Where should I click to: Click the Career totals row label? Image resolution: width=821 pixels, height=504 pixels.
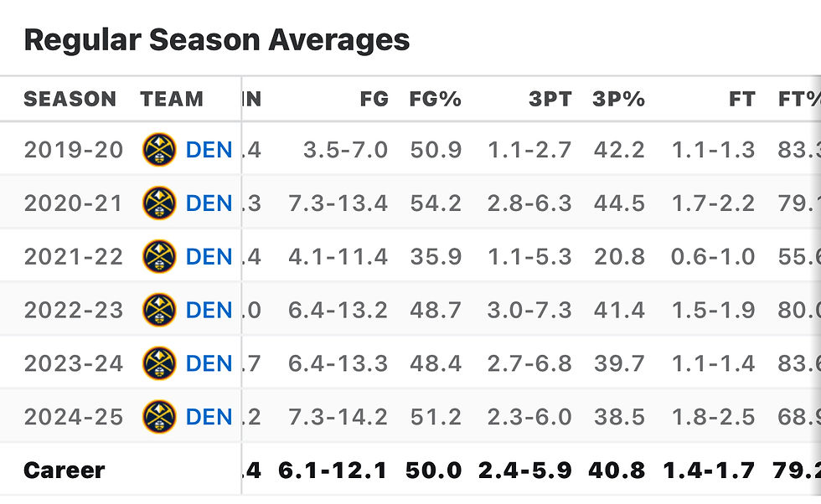(x=65, y=471)
